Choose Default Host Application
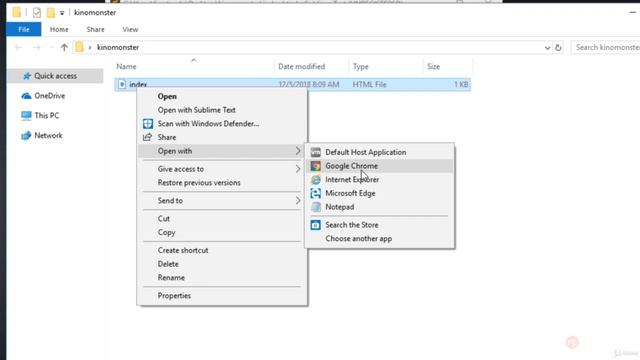 (x=379, y=152)
